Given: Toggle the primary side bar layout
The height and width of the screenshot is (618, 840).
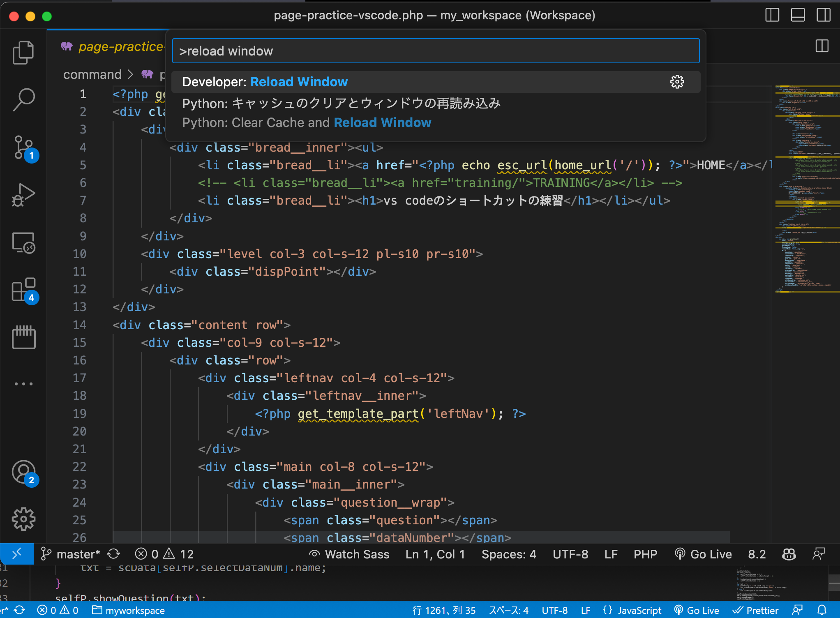Looking at the screenshot, I should tap(772, 15).
